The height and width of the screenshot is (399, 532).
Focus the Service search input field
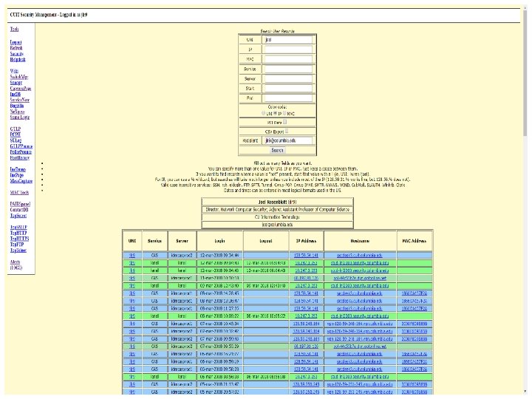288,69
